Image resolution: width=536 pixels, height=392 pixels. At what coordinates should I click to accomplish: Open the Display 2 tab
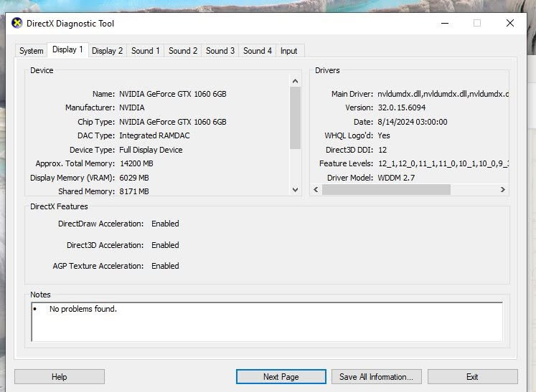tap(108, 51)
